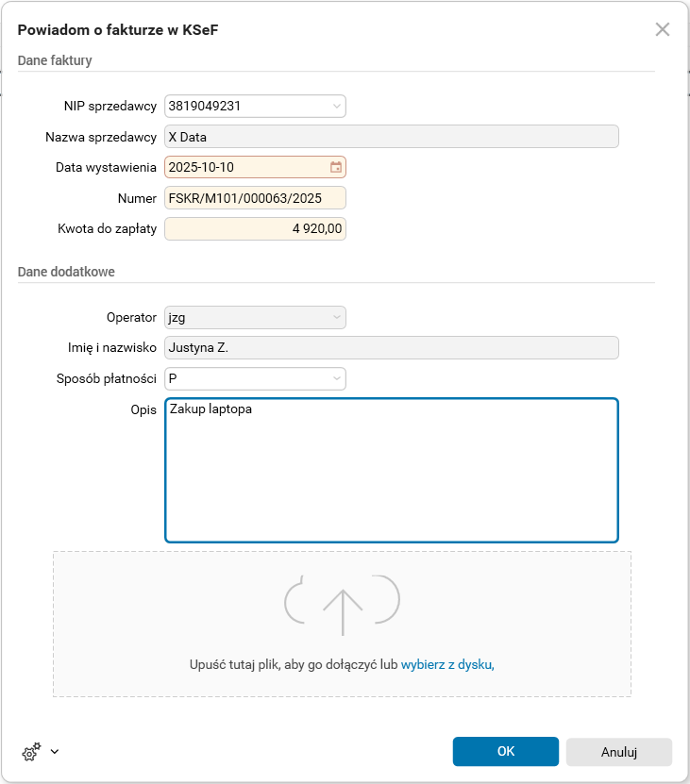Open the Operator dropdown arrow
The width and height of the screenshot is (690, 784).
click(337, 318)
